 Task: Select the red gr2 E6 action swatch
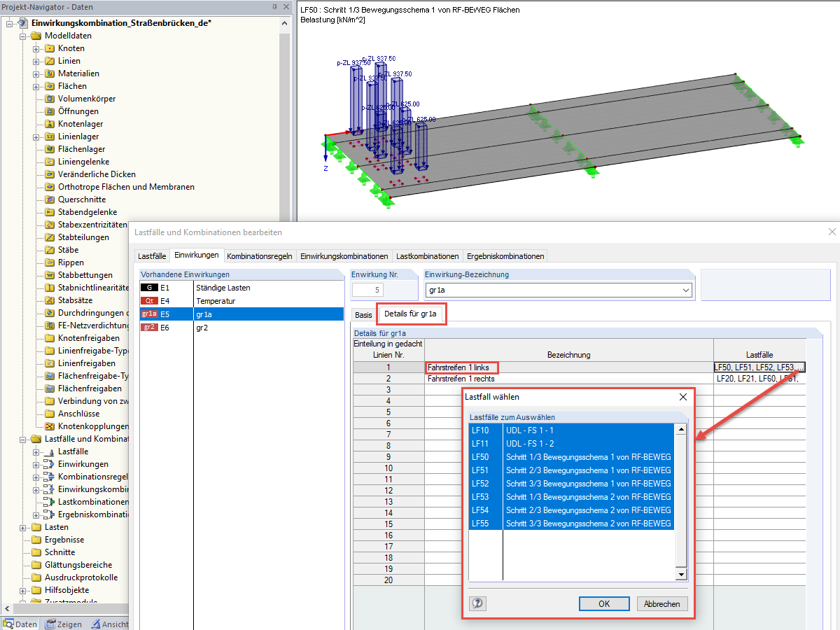pos(148,328)
